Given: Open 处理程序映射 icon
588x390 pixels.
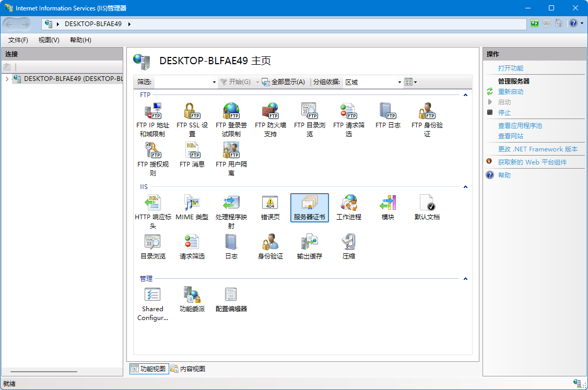Looking at the screenshot, I should [231, 212].
